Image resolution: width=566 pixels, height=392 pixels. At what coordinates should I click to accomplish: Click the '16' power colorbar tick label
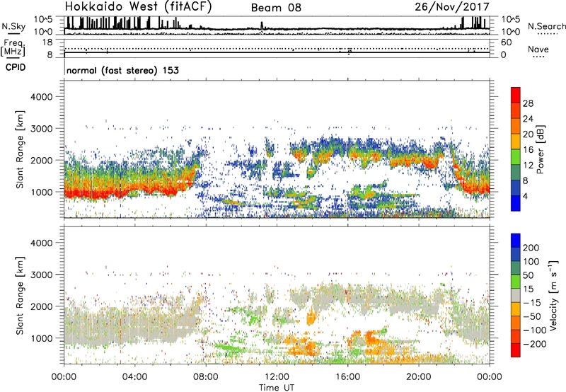pos(528,150)
